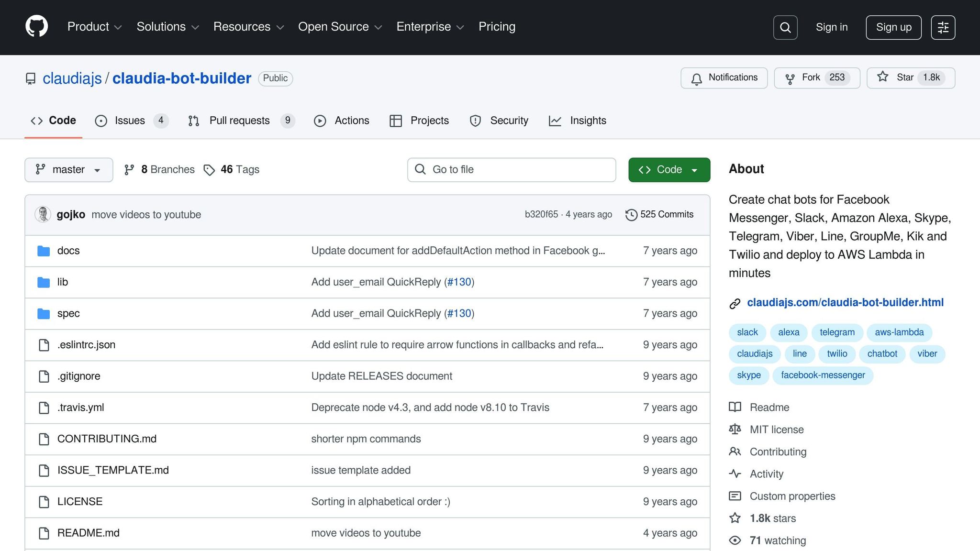Image resolution: width=980 pixels, height=551 pixels.
Task: Open the master branch selector dropdown
Action: coord(69,170)
